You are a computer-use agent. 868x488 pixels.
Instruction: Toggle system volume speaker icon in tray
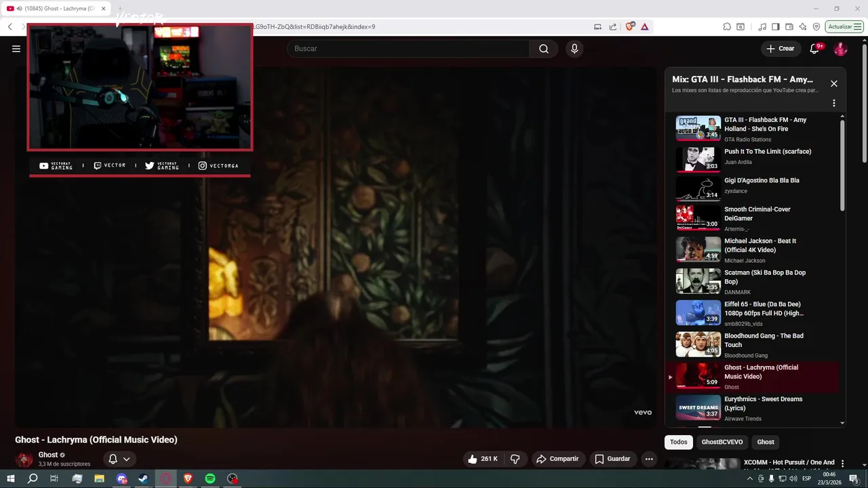click(793, 479)
